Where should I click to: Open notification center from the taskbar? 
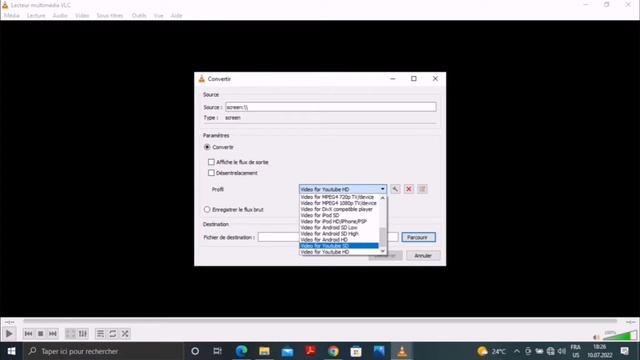(624, 351)
